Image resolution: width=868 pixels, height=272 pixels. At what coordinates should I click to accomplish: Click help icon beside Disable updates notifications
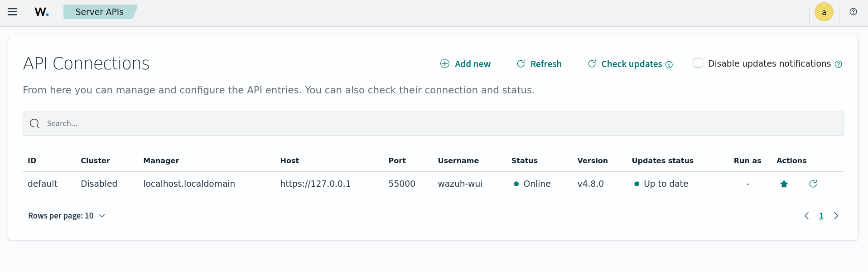coord(838,64)
